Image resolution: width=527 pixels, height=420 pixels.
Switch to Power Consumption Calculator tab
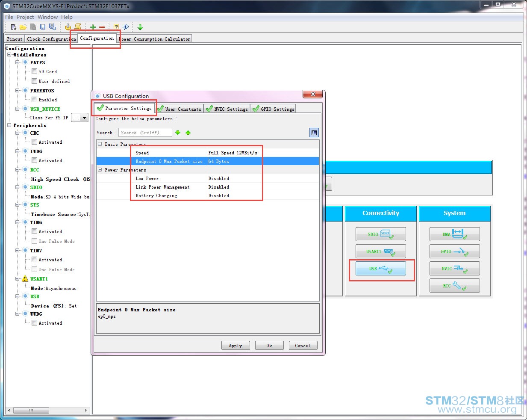click(155, 39)
